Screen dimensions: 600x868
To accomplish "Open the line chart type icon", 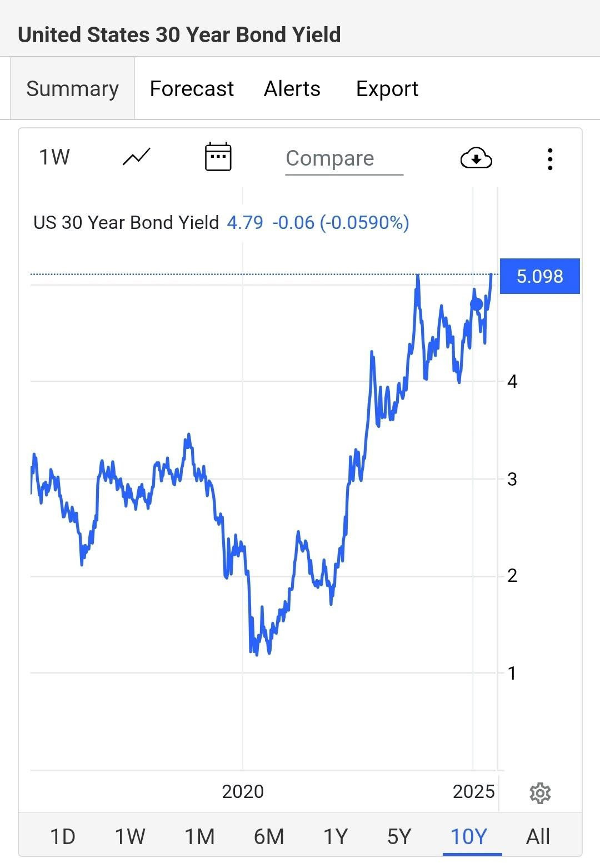I will click(136, 157).
